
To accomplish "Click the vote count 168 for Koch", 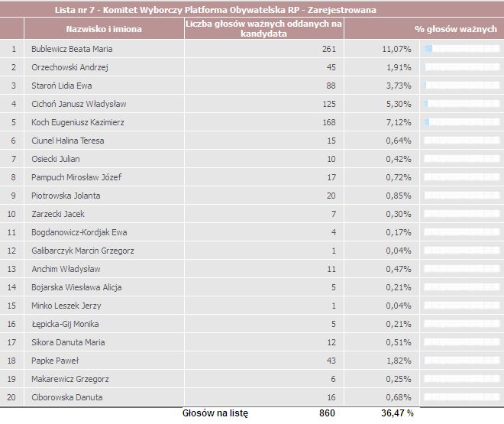I will pos(329,122).
